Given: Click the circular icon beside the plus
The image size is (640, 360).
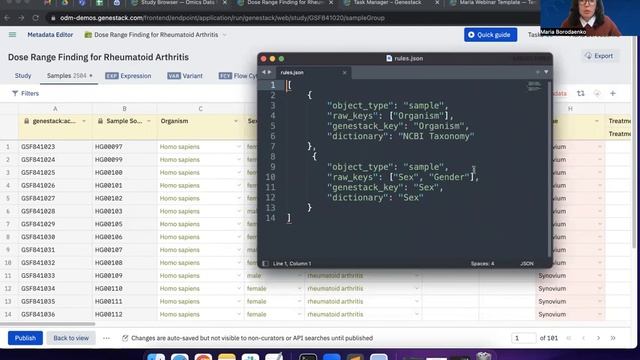Looking at the screenshot, I should pos(597,93).
